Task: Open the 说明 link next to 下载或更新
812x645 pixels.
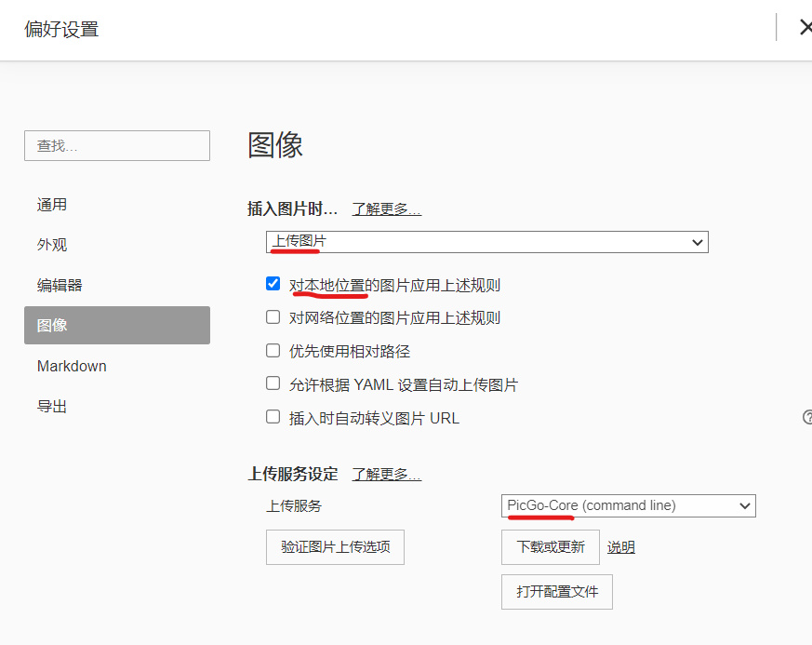Action: [x=620, y=546]
